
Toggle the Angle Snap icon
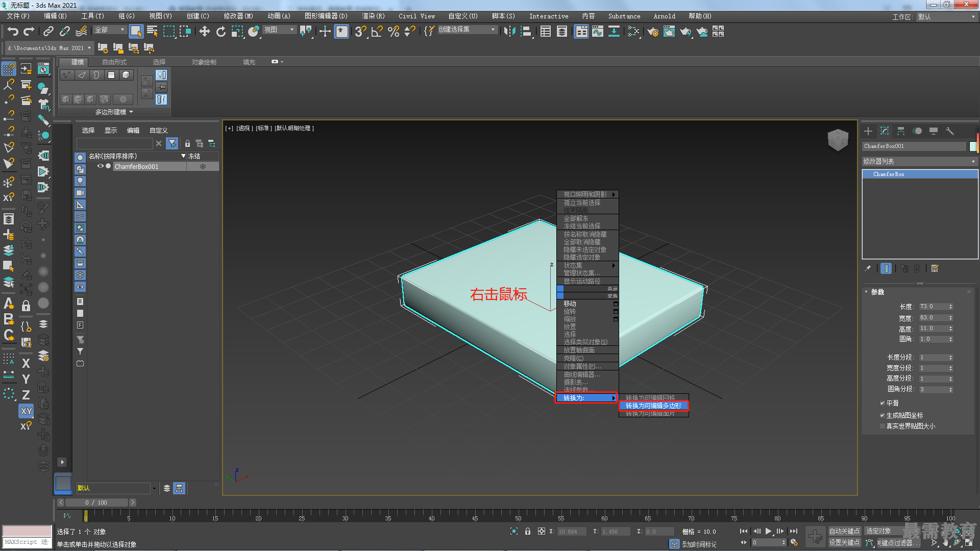click(x=377, y=32)
